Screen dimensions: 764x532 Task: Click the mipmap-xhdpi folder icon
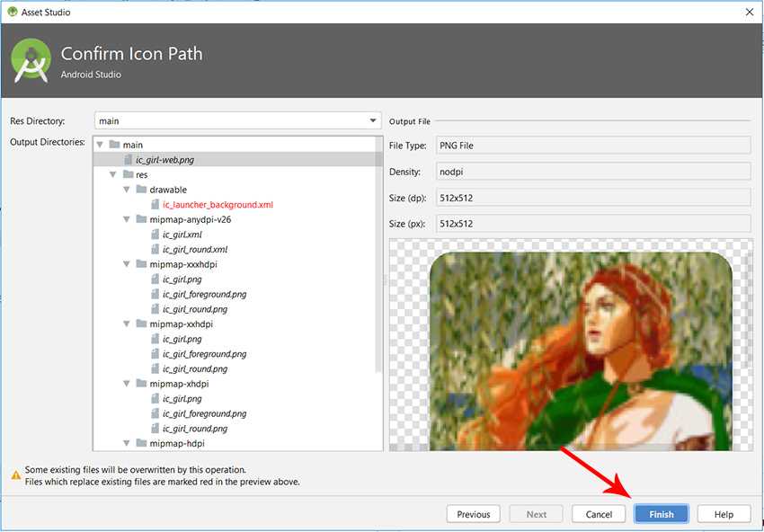[141, 384]
